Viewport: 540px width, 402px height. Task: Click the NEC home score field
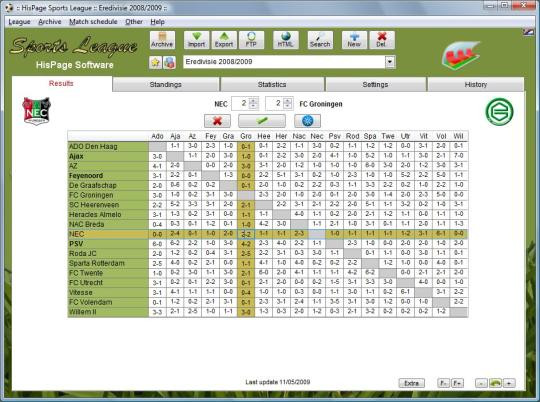(240, 103)
